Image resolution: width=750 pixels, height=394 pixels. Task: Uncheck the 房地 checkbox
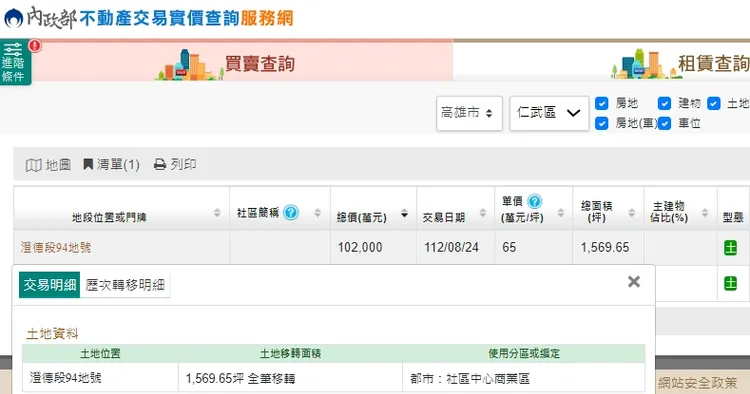(x=602, y=103)
